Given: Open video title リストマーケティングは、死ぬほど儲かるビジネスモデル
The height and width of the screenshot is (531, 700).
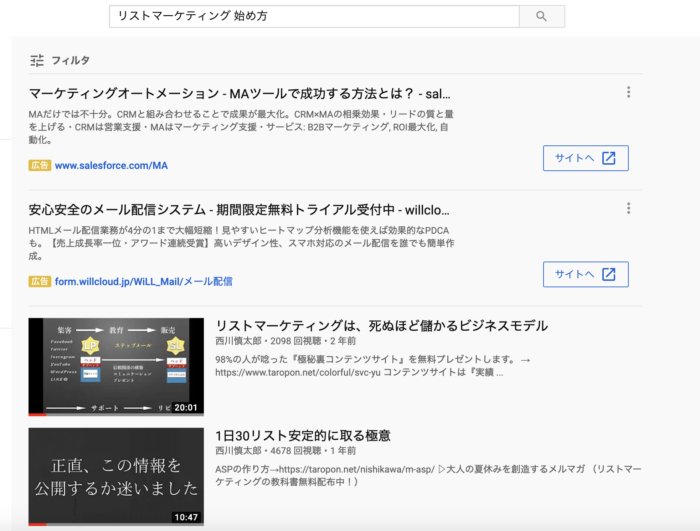Looking at the screenshot, I should 381,326.
